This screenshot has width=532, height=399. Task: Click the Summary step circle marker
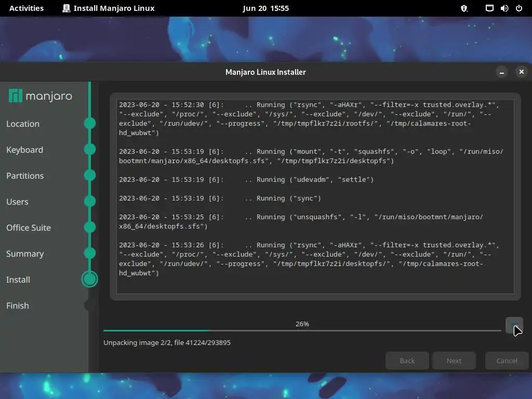(90, 253)
